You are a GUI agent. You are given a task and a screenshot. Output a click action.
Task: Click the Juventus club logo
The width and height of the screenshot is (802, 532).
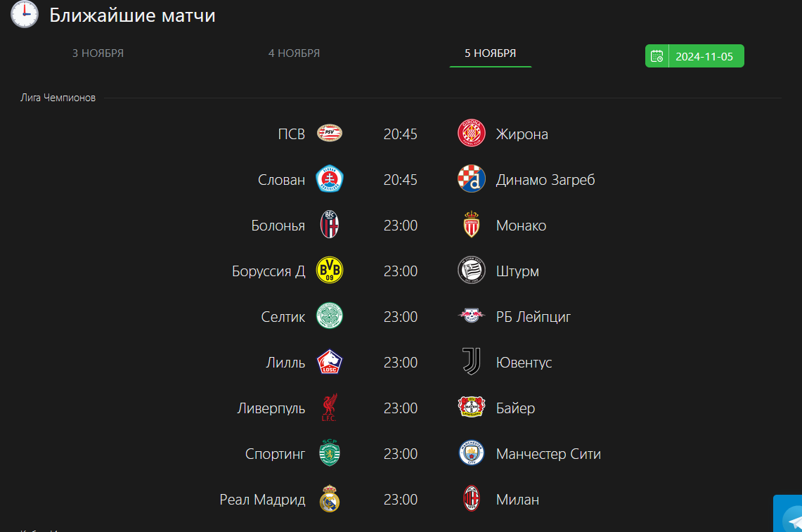pyautogui.click(x=471, y=362)
